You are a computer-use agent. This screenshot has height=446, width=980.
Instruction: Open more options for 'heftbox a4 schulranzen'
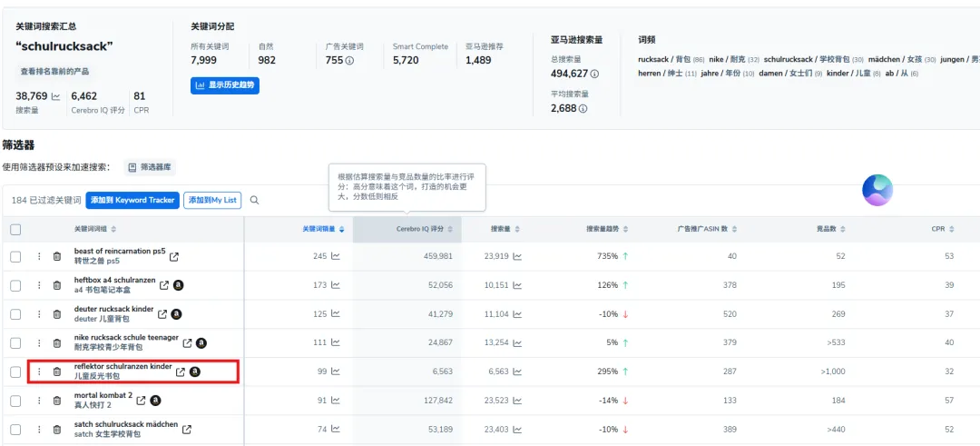[39, 285]
